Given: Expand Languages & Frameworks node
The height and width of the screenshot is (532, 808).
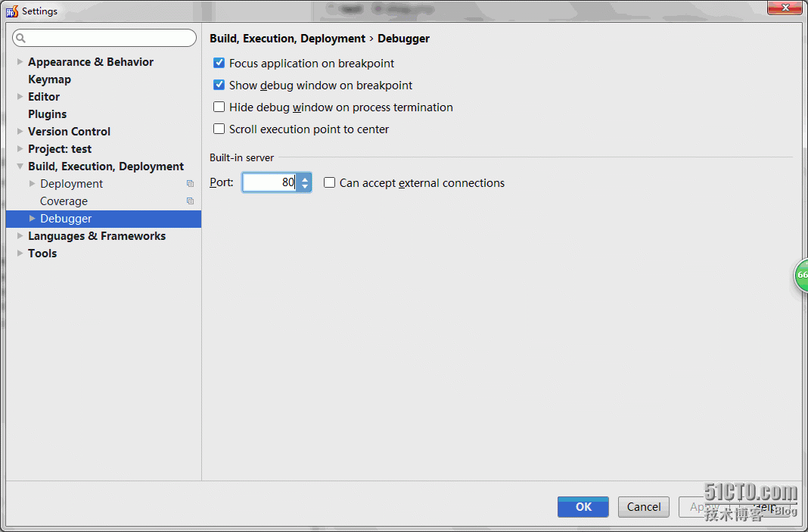Looking at the screenshot, I should tap(20, 236).
